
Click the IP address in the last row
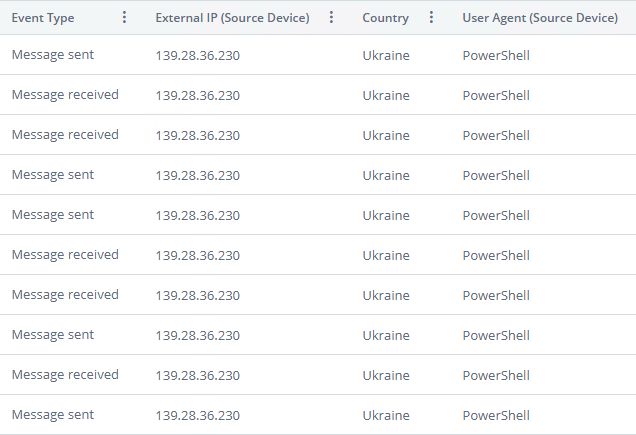197,415
